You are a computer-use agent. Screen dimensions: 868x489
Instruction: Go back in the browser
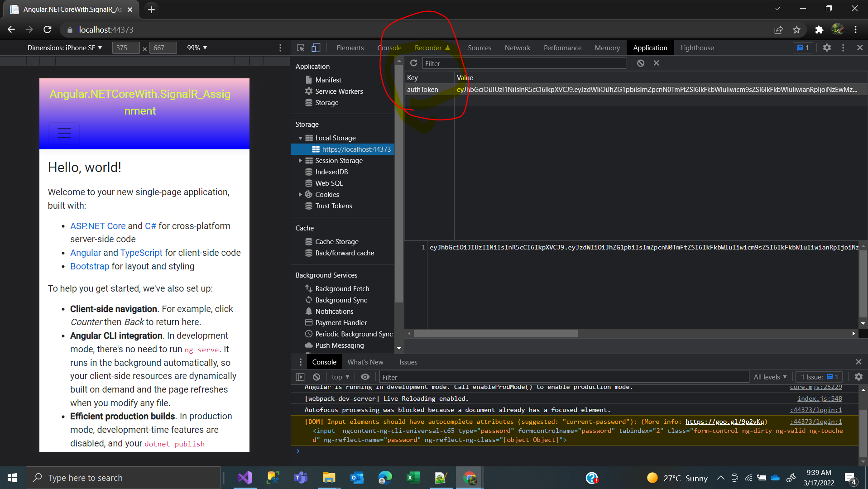pyautogui.click(x=11, y=29)
